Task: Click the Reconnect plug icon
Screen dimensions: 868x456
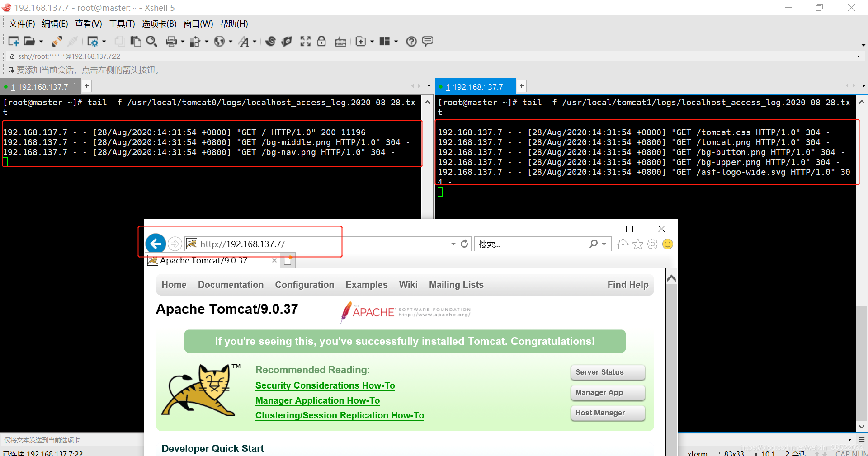Action: click(57, 41)
